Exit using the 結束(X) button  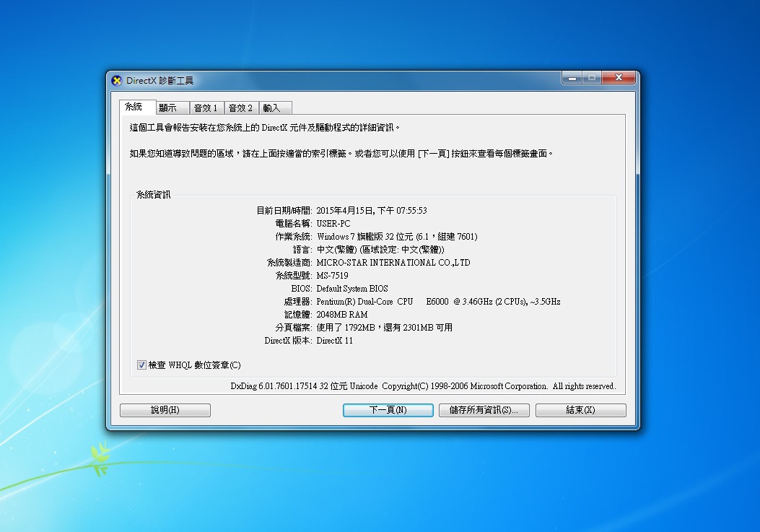pyautogui.click(x=580, y=410)
